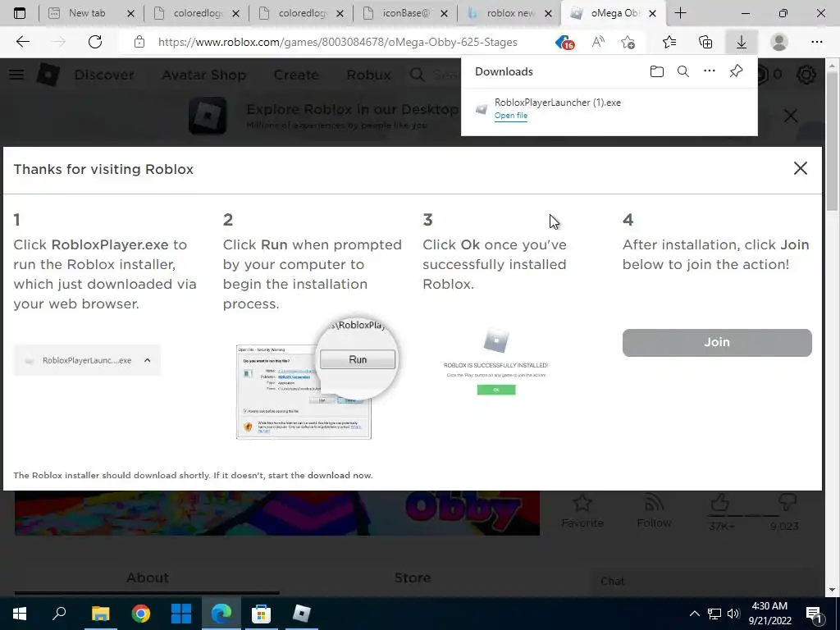
Task: Open the shopping coupons badge icon
Action: coord(564,43)
